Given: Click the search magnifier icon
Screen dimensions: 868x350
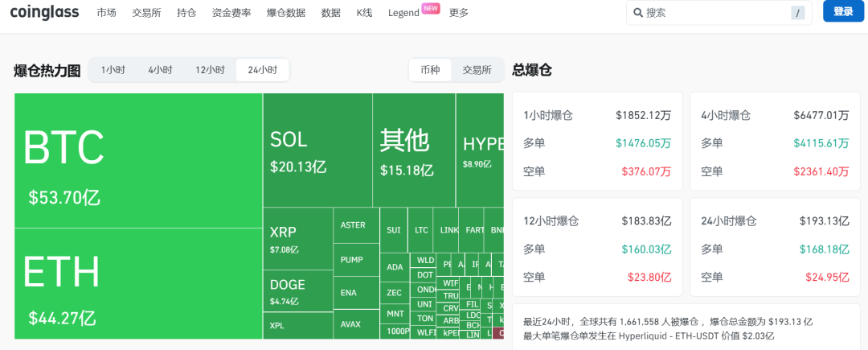Looking at the screenshot, I should [x=638, y=13].
